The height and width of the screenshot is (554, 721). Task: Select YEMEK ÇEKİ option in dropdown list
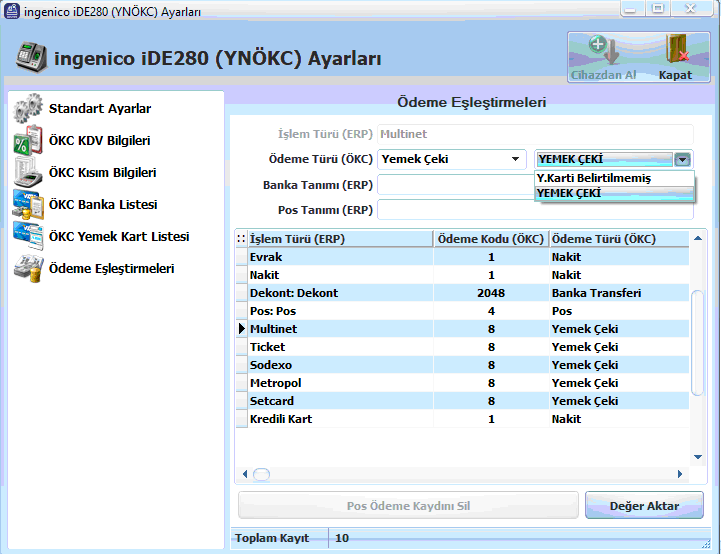point(615,193)
